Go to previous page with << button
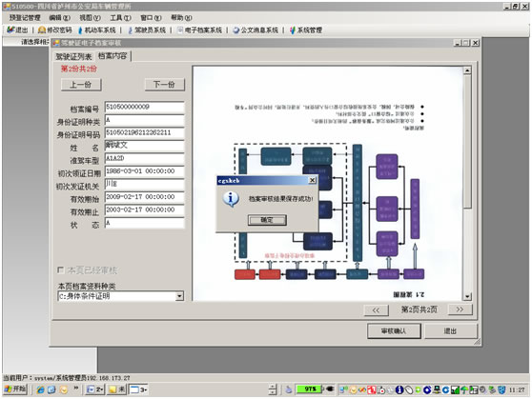 [376, 309]
